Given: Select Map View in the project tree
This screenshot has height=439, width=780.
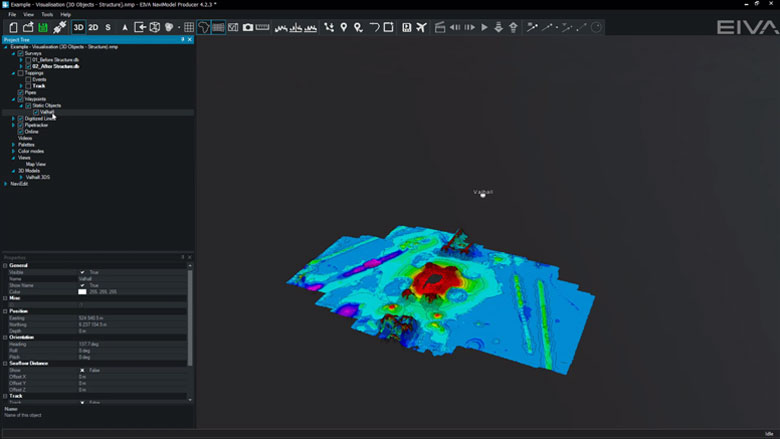Looking at the screenshot, I should 36,164.
